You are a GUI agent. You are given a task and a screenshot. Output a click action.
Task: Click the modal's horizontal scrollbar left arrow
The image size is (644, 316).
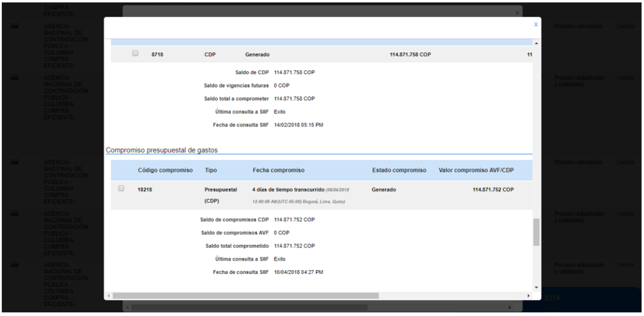tap(108, 295)
